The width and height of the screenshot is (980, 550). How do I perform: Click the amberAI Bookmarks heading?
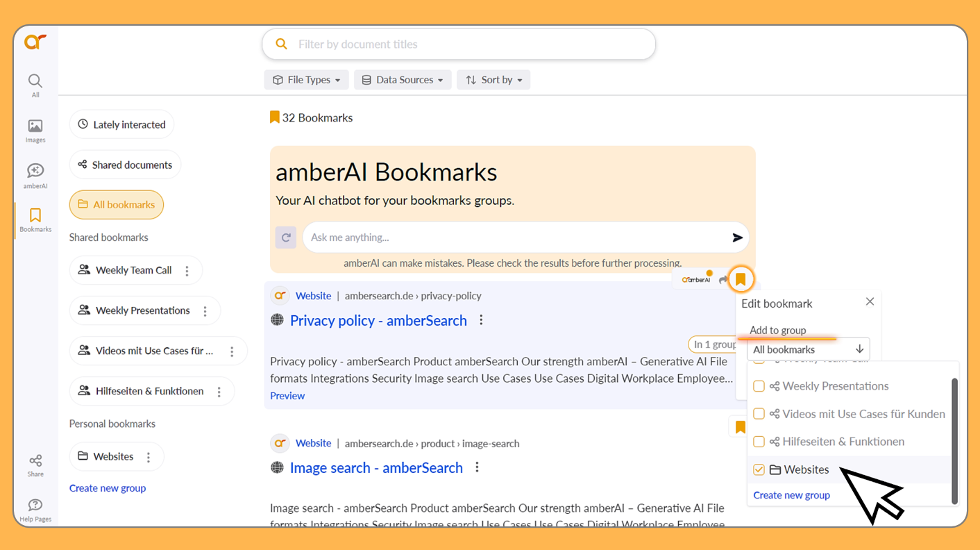click(387, 172)
